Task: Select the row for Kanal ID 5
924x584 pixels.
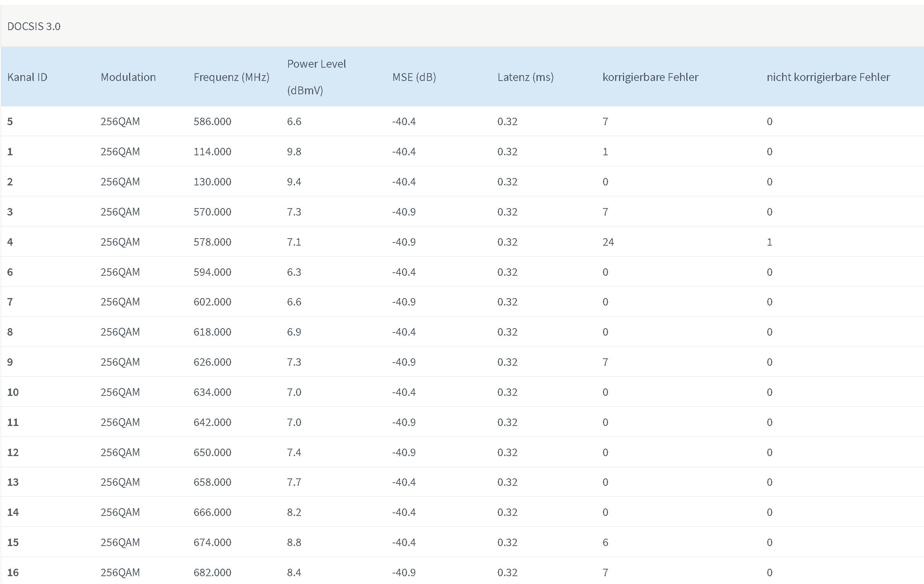Action: click(x=462, y=121)
